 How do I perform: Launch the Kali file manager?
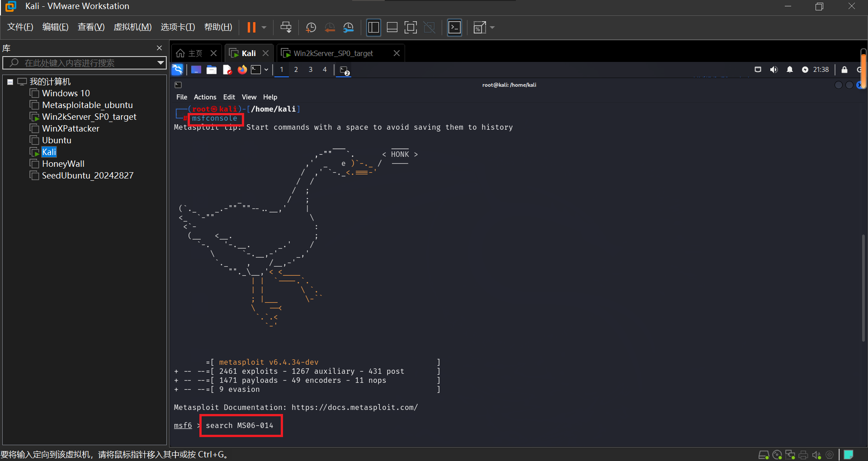pyautogui.click(x=212, y=70)
